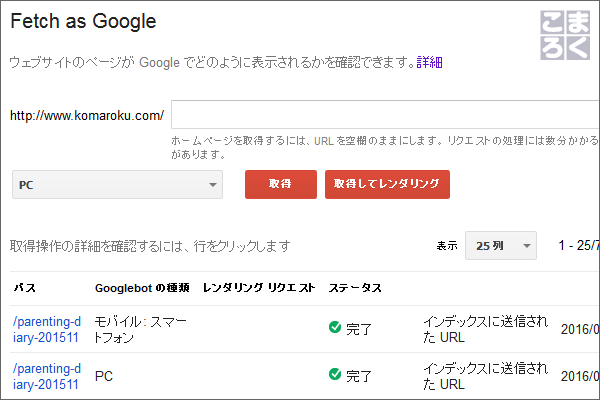Click the 取得してレンダリング button
Image resolution: width=600 pixels, height=400 pixels.
point(387,184)
